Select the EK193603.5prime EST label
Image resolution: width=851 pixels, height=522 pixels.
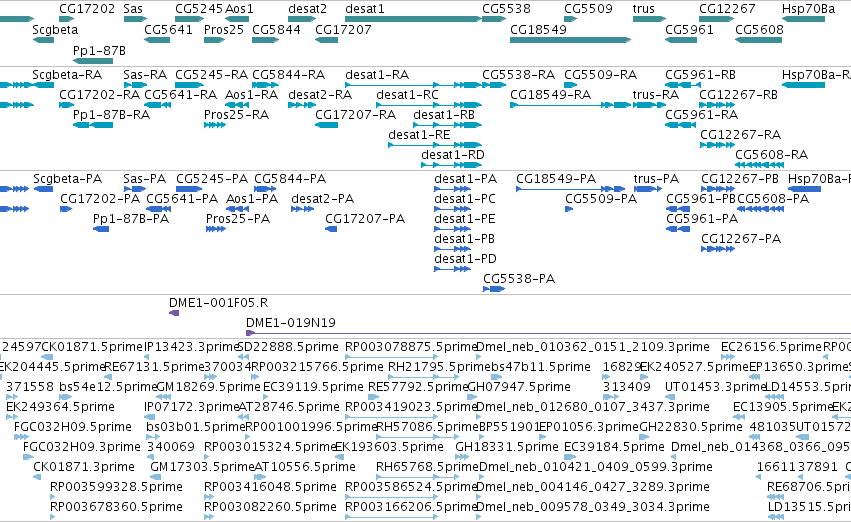[x=390, y=447]
